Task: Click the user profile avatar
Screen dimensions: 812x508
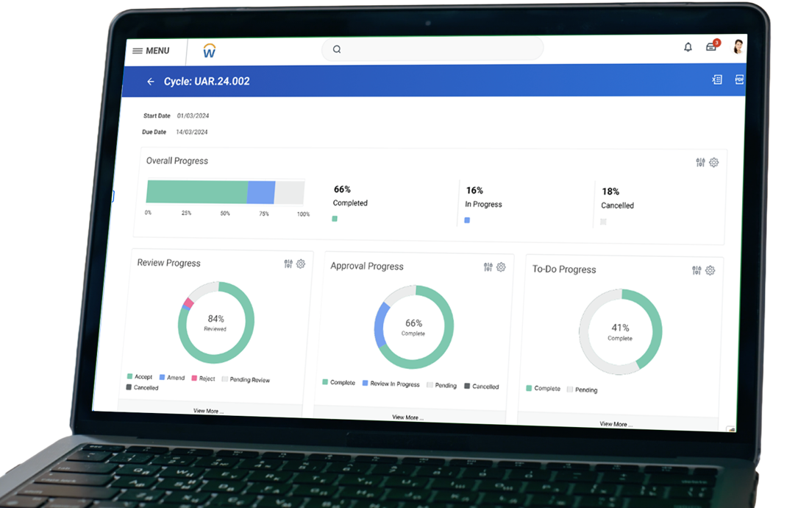Action: pyautogui.click(x=738, y=47)
